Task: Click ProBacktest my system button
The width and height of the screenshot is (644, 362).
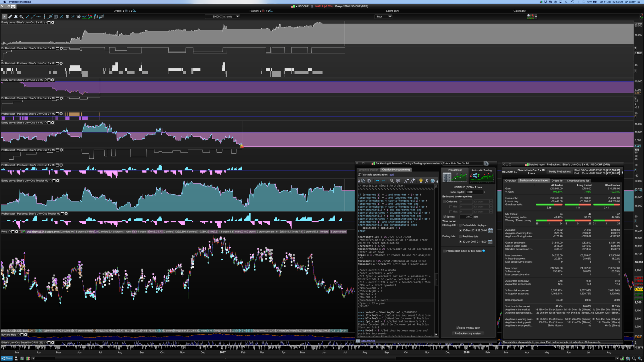Action: [x=468, y=333]
